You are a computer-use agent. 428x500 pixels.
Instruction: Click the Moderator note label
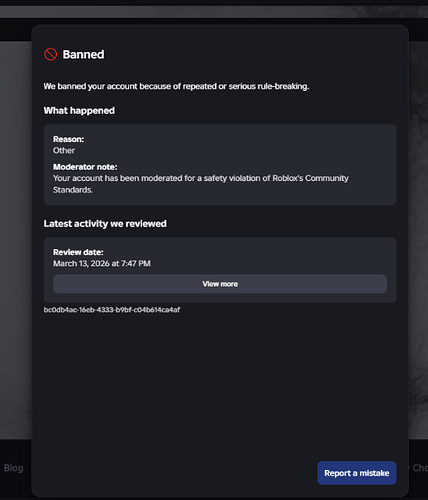click(x=85, y=167)
